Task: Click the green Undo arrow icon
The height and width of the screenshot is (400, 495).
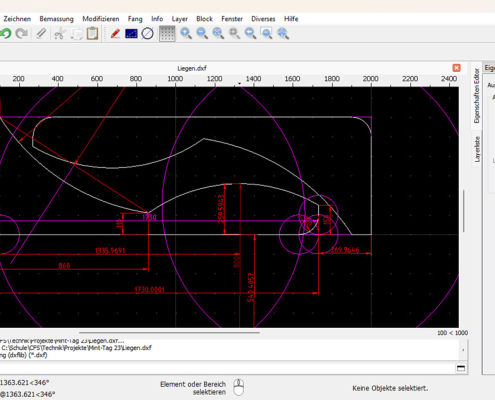Action: 5,34
